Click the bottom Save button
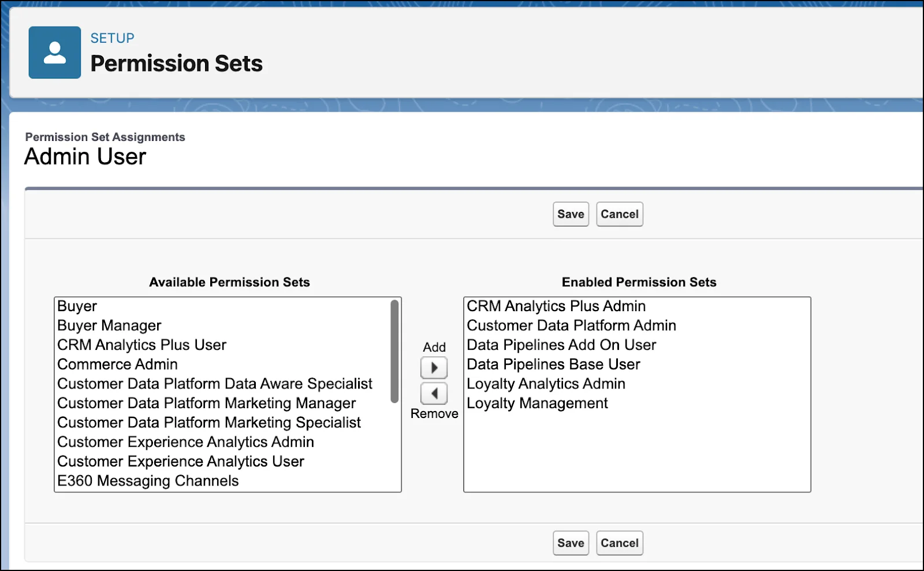 [x=571, y=543]
